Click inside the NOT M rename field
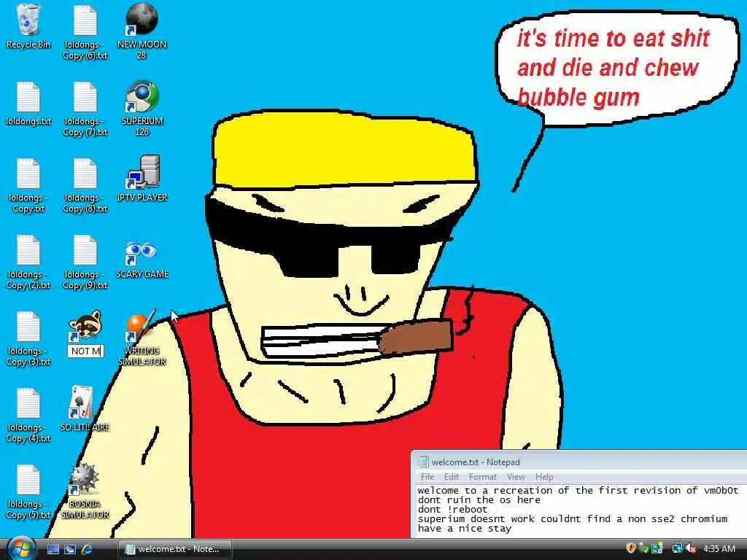747x560 pixels. [85, 351]
